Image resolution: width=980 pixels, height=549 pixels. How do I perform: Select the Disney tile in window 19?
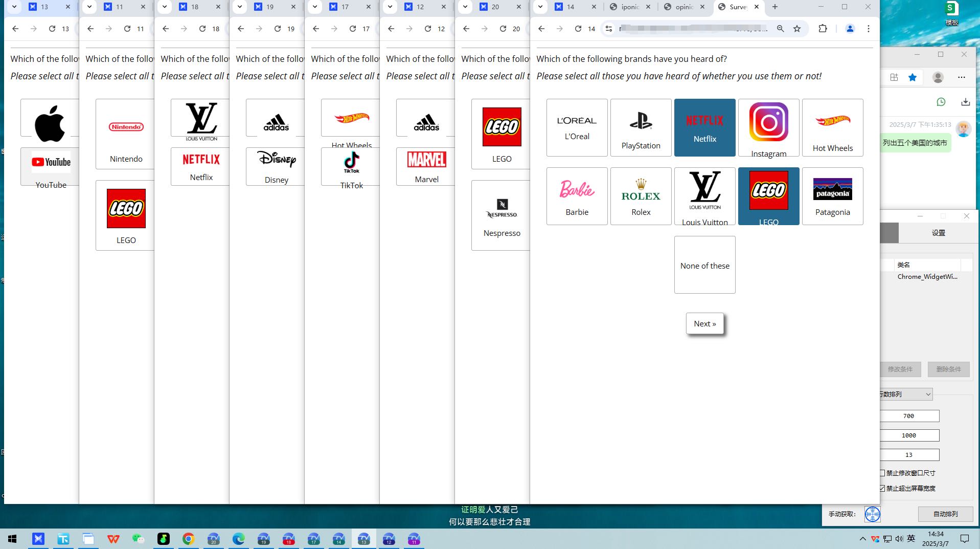[x=276, y=166]
